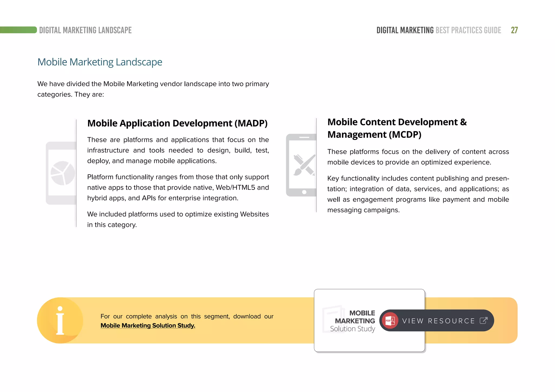Click the pie chart phone icon
The width and height of the screenshot is (555, 392).
(x=61, y=173)
